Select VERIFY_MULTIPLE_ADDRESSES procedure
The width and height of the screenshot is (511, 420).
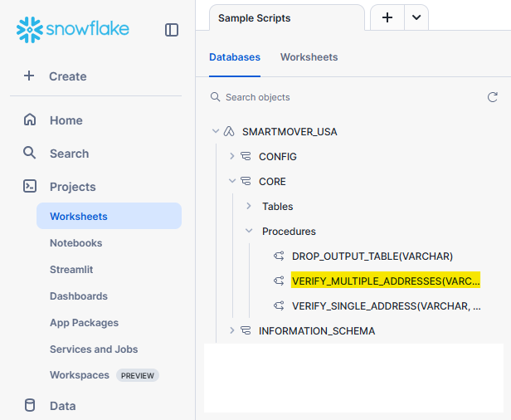tap(386, 281)
